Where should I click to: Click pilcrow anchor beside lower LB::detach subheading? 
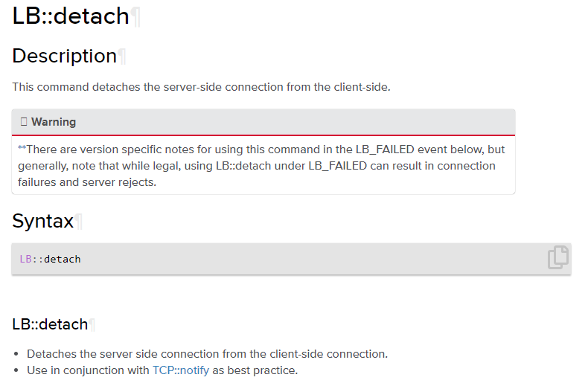(92, 325)
